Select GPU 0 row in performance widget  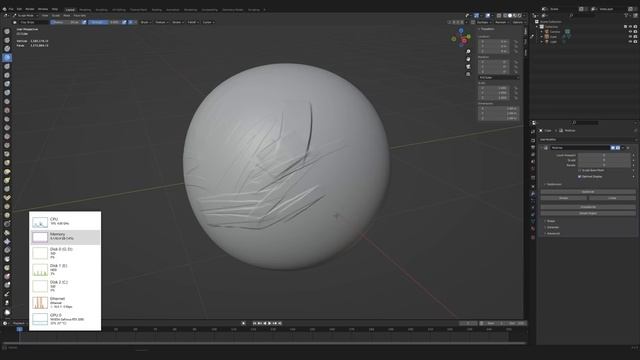[65, 319]
